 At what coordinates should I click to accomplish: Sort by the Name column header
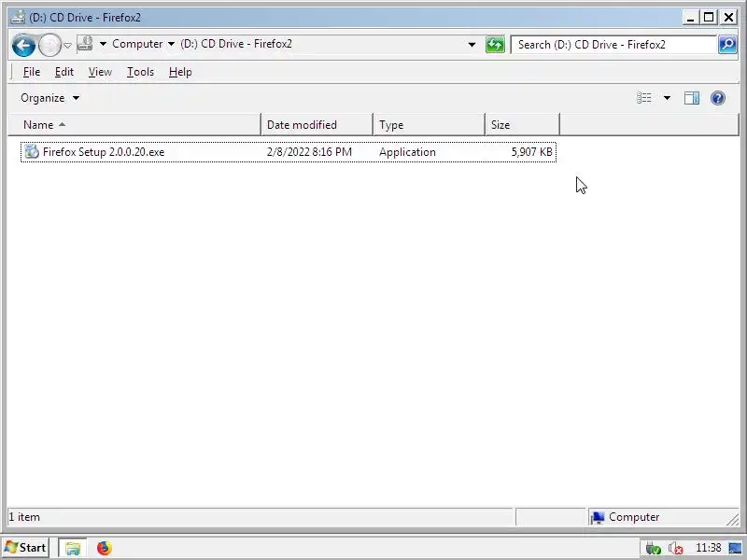[134, 125]
